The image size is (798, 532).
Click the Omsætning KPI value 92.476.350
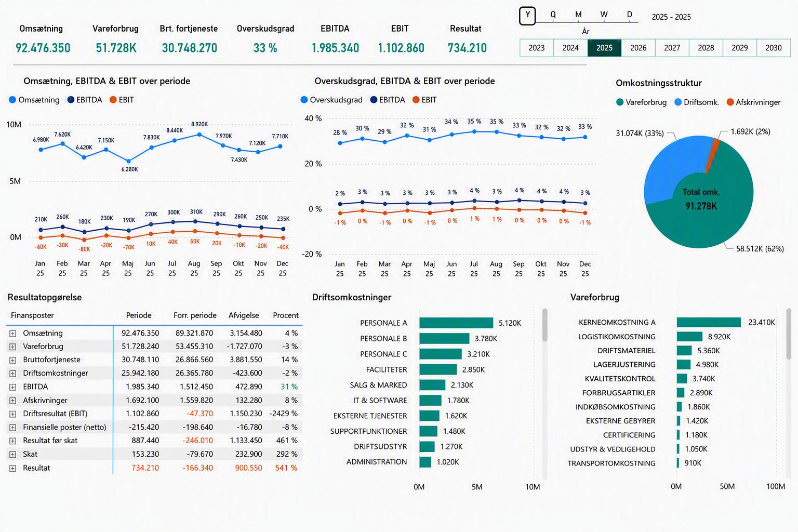[43, 48]
